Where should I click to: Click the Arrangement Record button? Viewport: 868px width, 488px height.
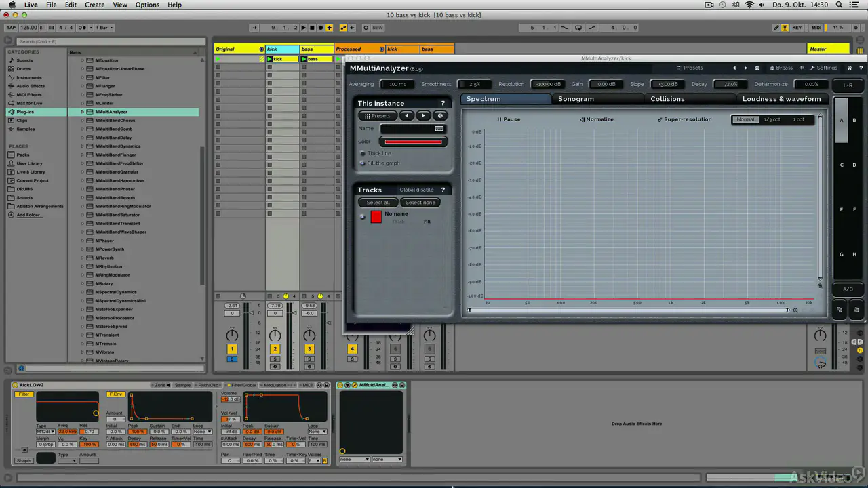320,28
